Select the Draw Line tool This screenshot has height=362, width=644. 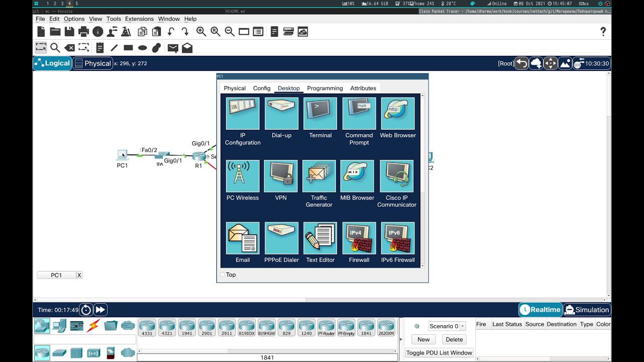[114, 48]
